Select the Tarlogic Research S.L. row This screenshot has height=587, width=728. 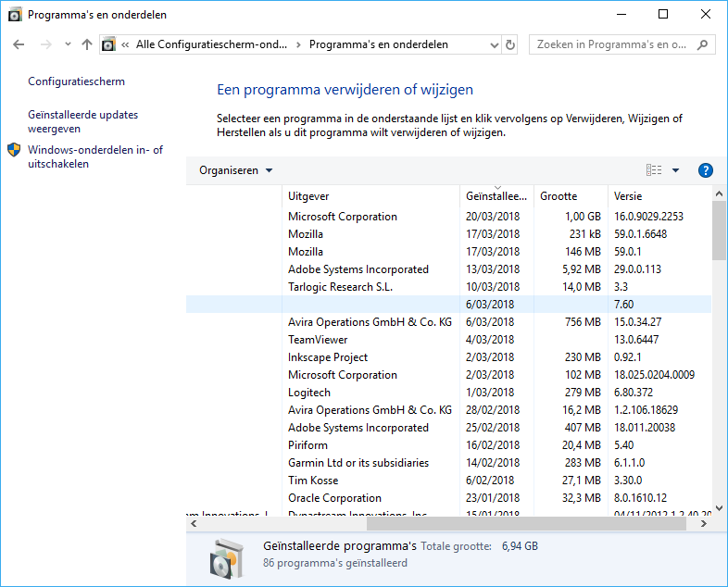click(448, 287)
